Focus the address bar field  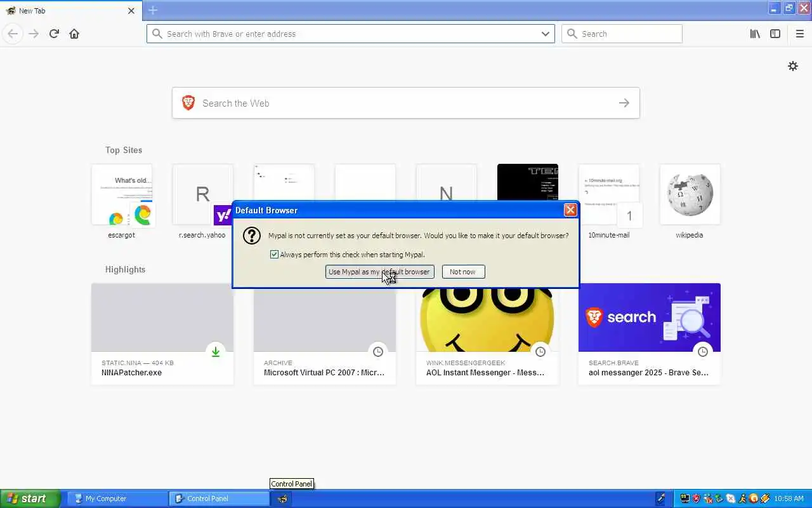tap(351, 34)
